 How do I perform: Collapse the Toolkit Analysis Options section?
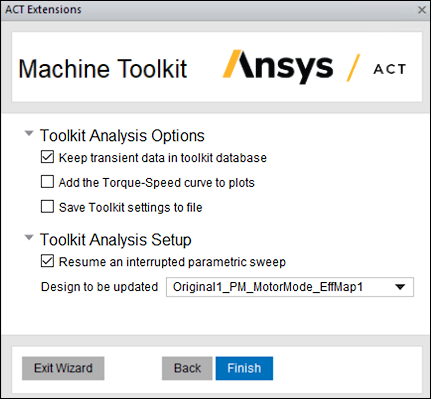coord(29,134)
